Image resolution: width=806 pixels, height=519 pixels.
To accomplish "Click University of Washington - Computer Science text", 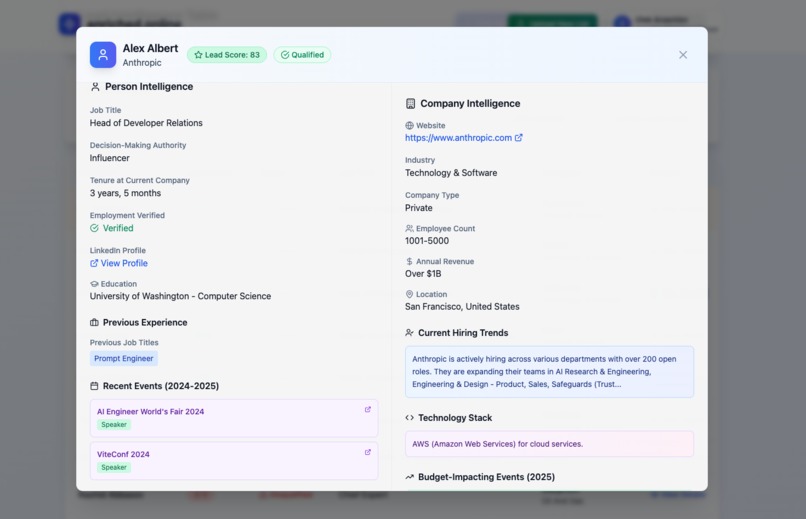I will click(x=180, y=296).
